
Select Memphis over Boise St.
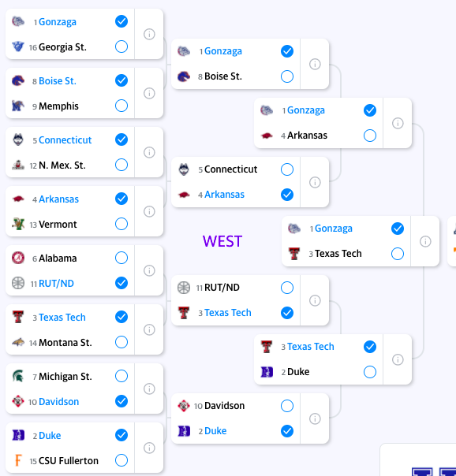coord(121,106)
